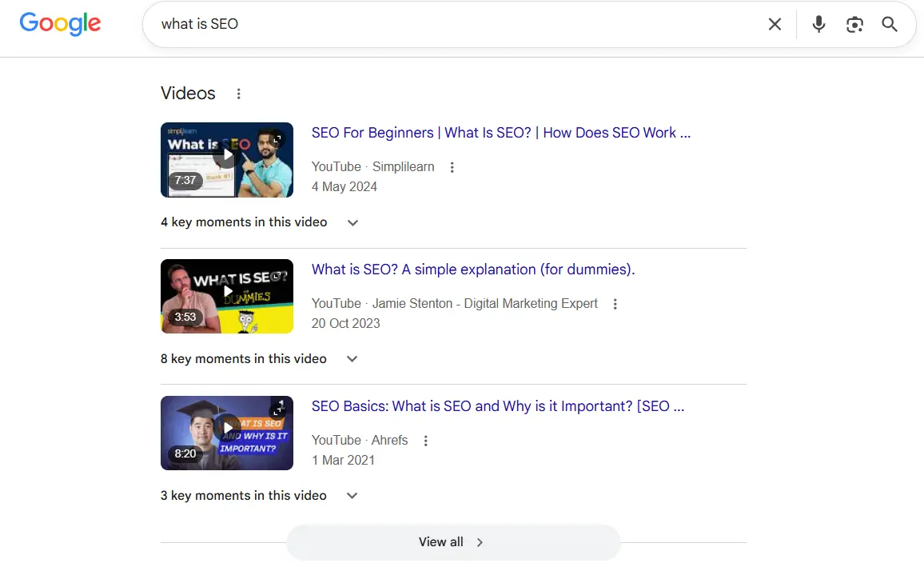Click the '20 Oct 2023' date text
This screenshot has height=567, width=924.
coord(346,324)
